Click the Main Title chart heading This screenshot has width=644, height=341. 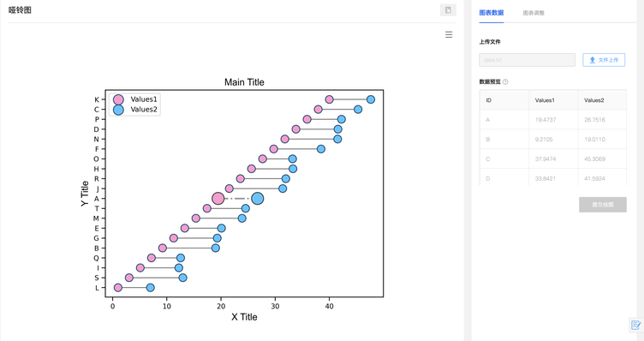244,82
